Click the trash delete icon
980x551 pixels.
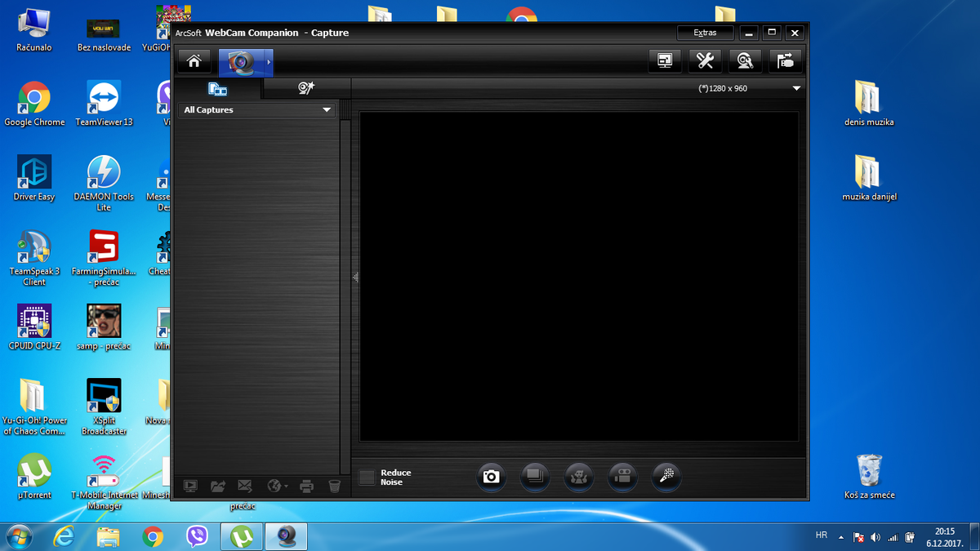point(334,487)
